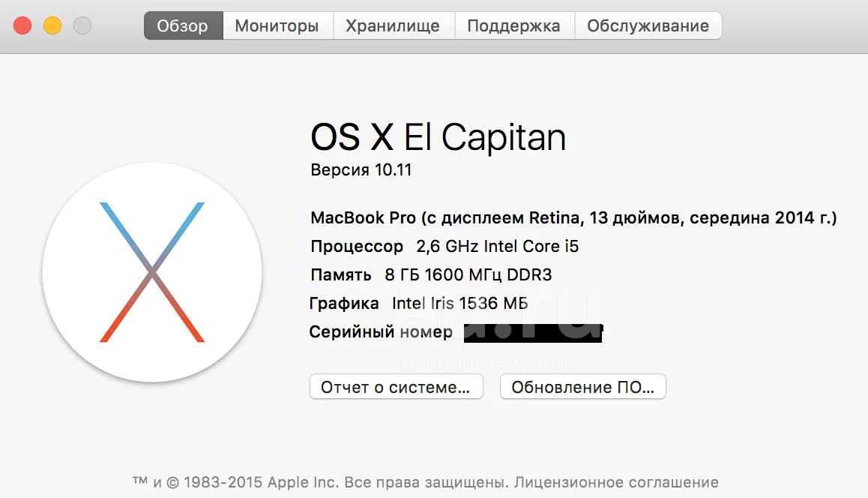
Task: Minimize the window with the yellow button
Action: (52, 25)
